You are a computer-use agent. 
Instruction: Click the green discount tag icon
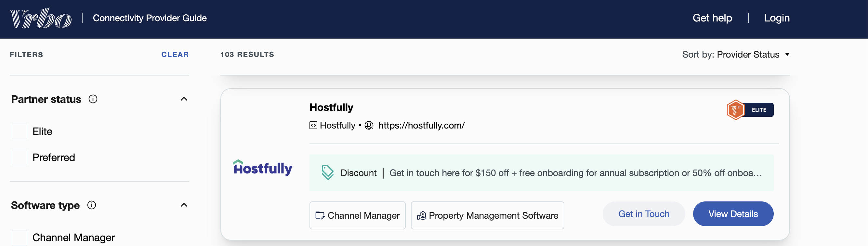click(x=327, y=172)
